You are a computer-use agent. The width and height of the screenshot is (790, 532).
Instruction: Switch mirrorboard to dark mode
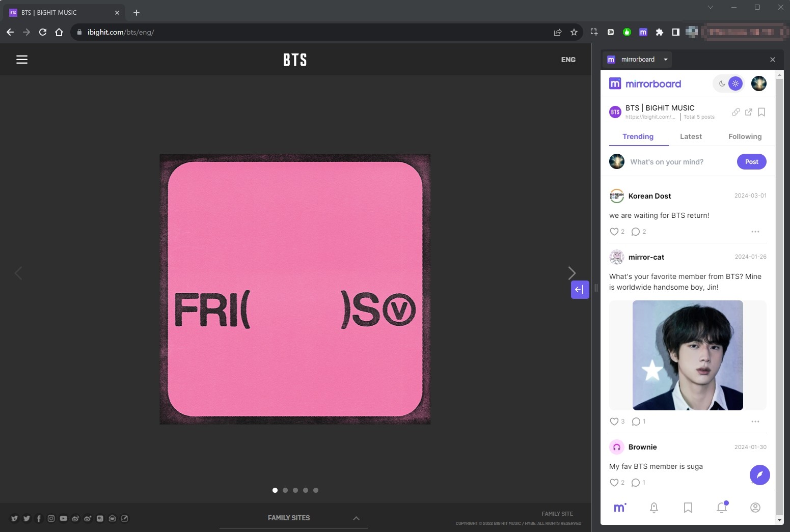(x=722, y=83)
